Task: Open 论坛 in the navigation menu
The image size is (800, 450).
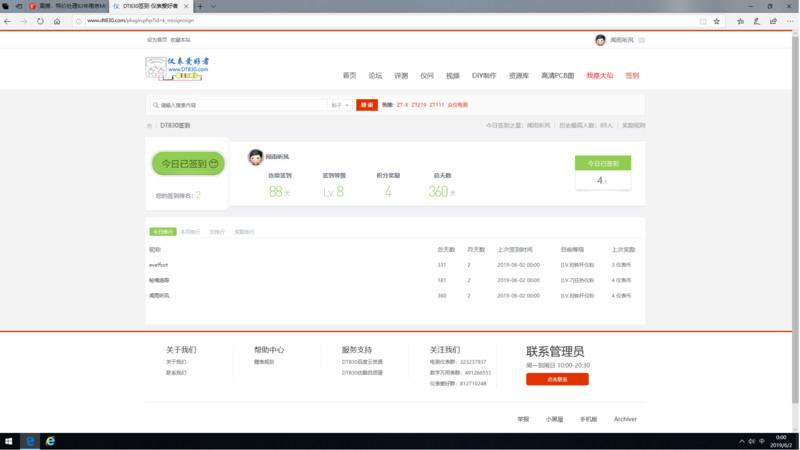Action: pos(375,76)
